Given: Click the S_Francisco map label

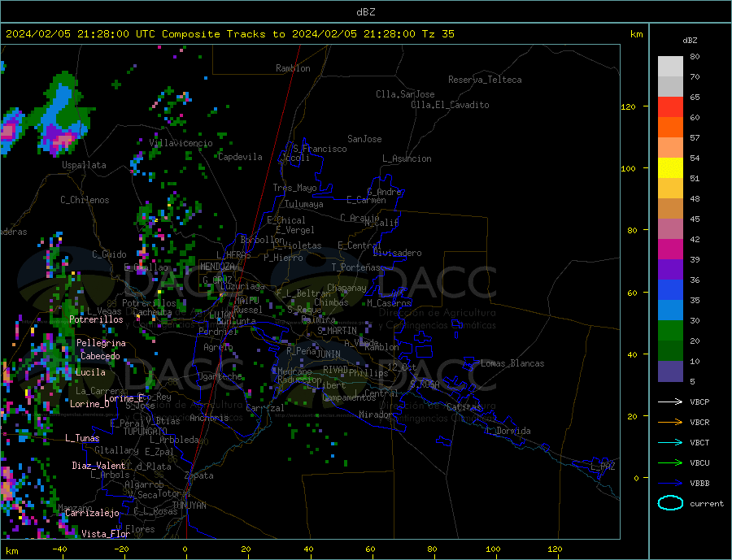Looking at the screenshot, I should (320, 149).
